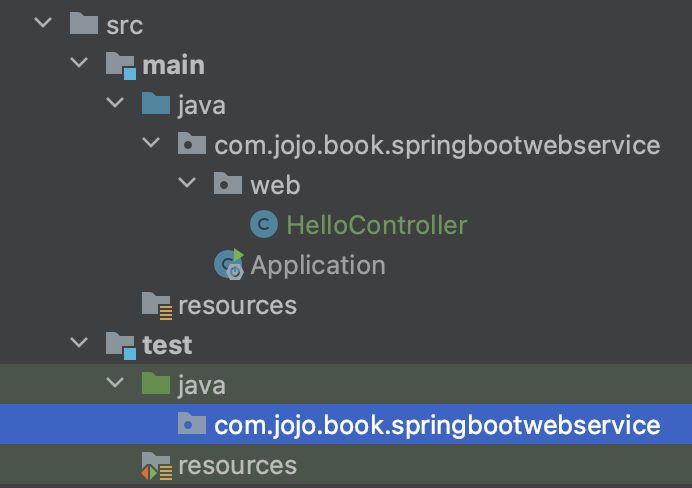
Task: Select the test module label
Action: [x=167, y=345]
